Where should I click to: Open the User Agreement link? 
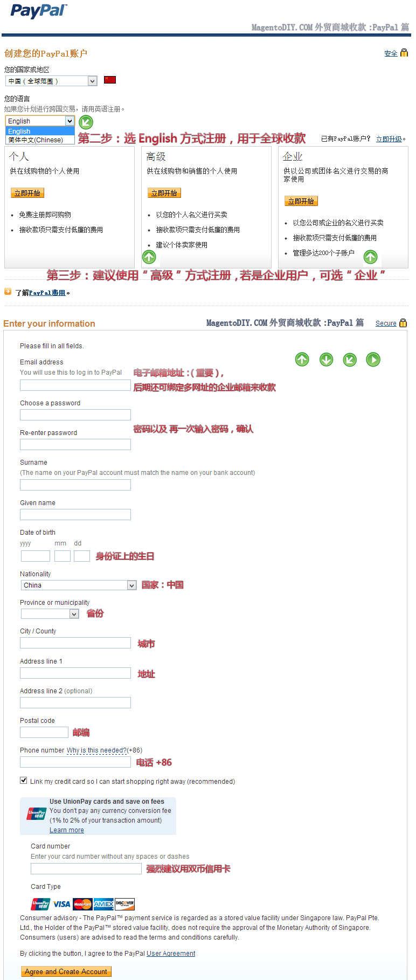(x=171, y=953)
